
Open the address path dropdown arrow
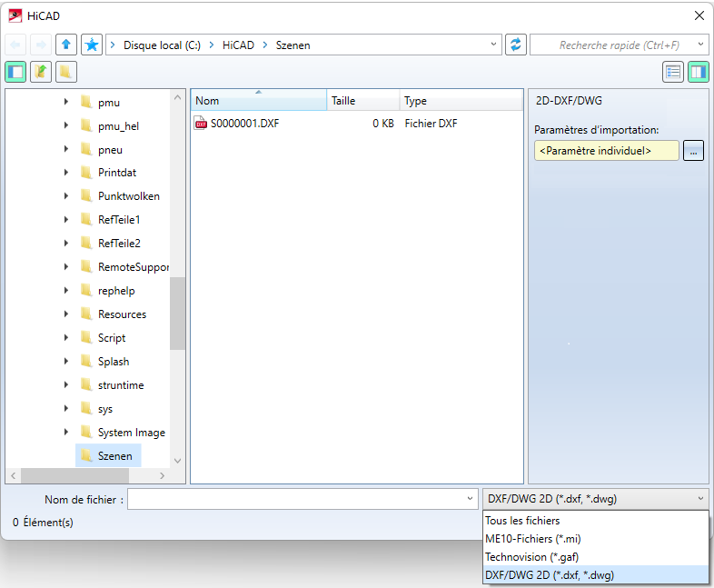493,45
